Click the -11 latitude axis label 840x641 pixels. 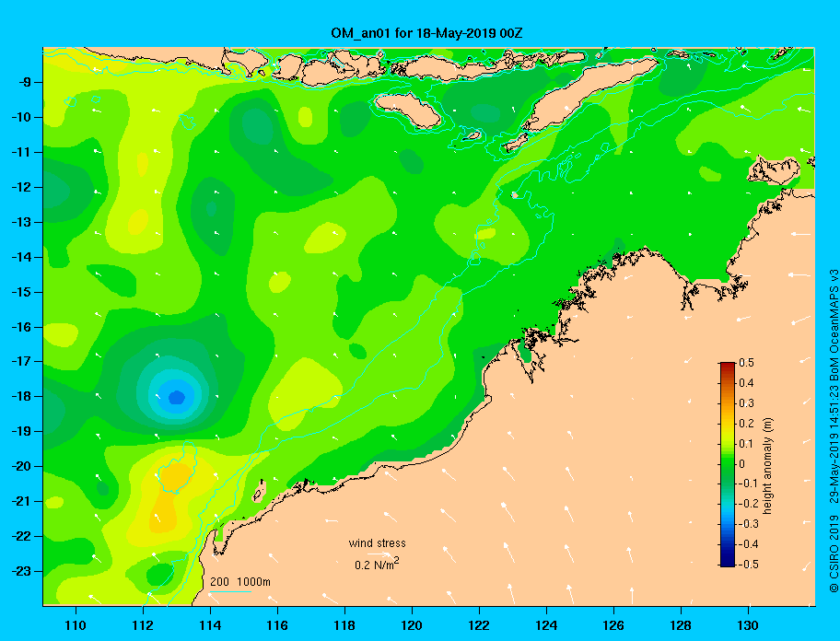[x=21, y=152]
